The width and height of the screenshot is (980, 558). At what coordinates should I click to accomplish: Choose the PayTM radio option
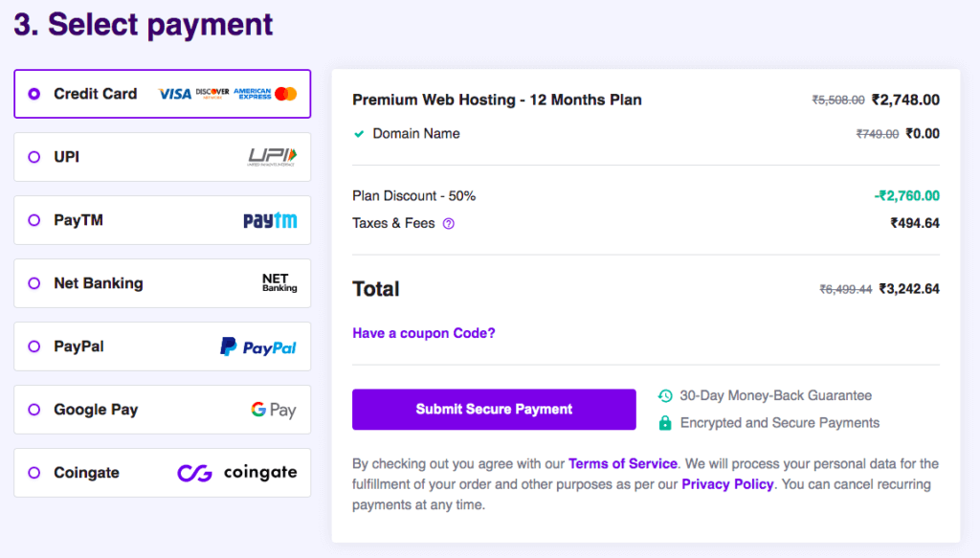(34, 220)
